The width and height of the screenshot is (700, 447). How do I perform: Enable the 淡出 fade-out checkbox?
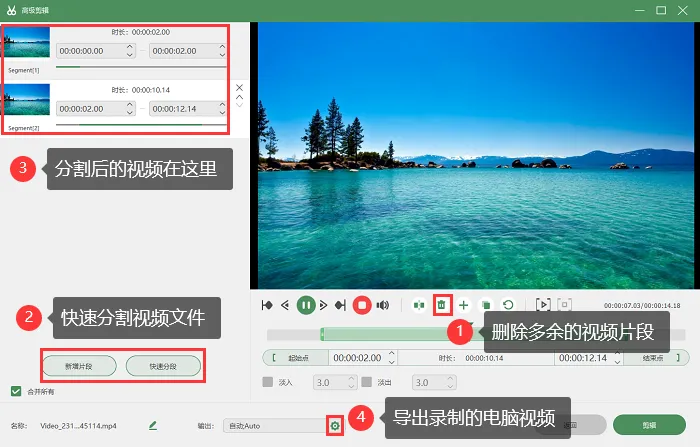367,382
